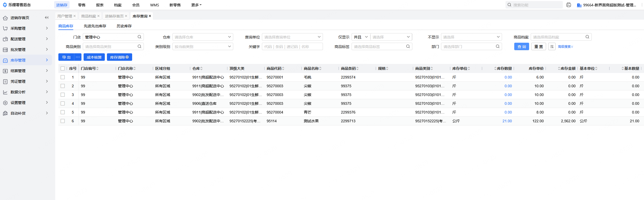Close the 商品档案 tab
The width and height of the screenshot is (644, 200).
point(98,16)
